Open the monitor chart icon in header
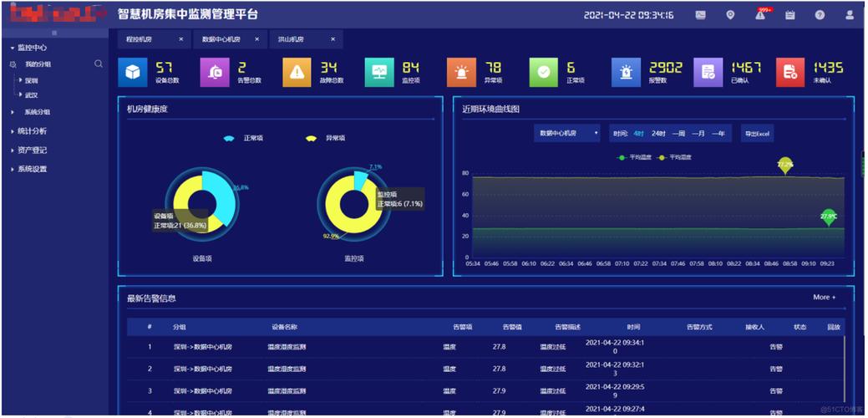Screen dimensions: 868x418 pyautogui.click(x=700, y=15)
